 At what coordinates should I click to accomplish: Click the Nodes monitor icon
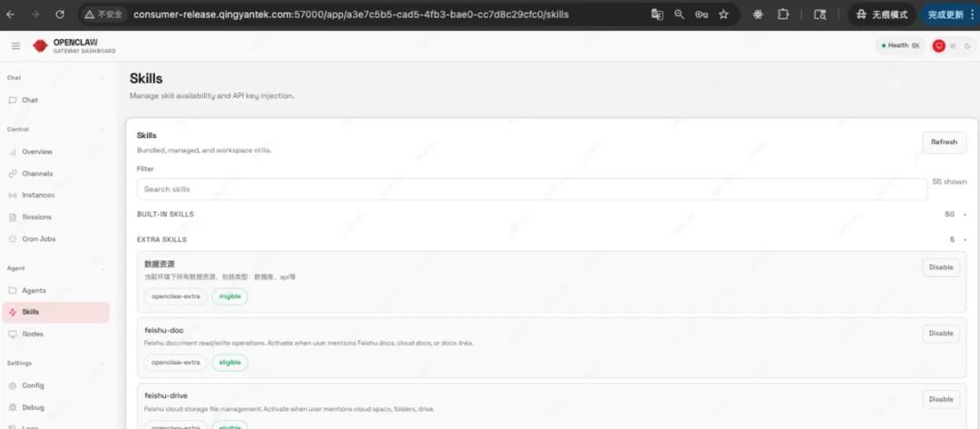(13, 334)
